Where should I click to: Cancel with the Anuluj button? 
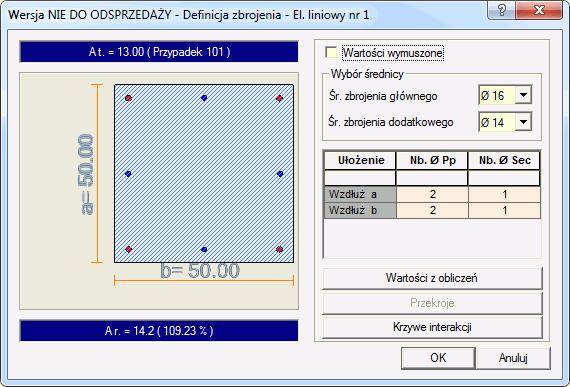pos(513,358)
